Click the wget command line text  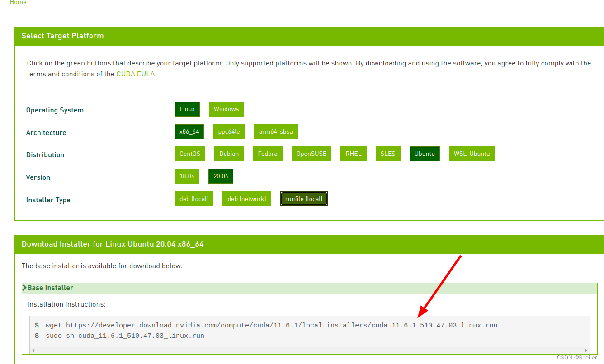coord(271,325)
